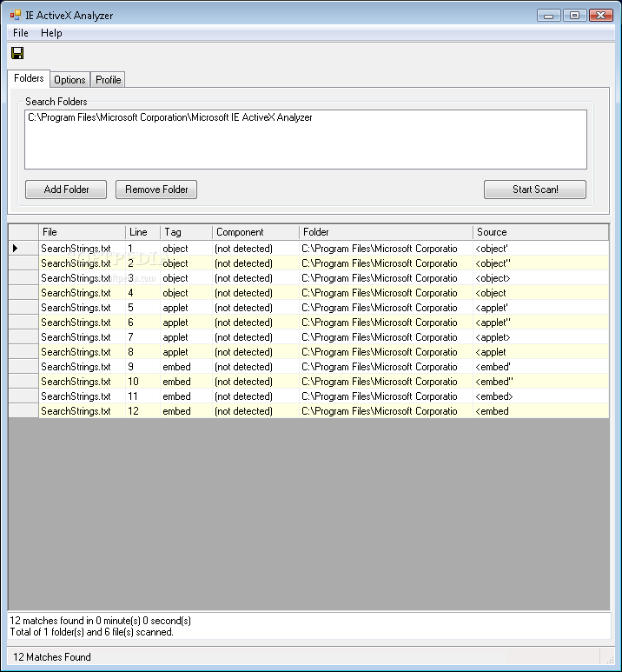Sort results by the Component column header
Image resolution: width=622 pixels, height=672 pixels.
pos(255,232)
